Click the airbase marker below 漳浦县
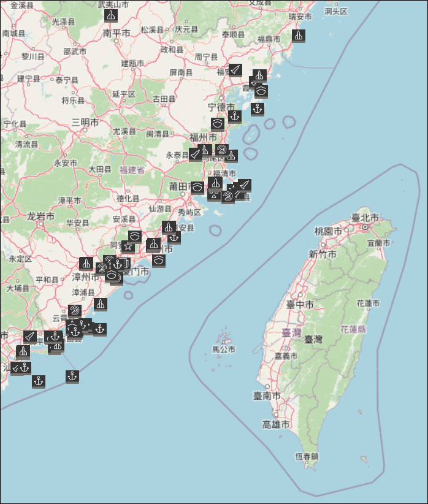 point(101,304)
